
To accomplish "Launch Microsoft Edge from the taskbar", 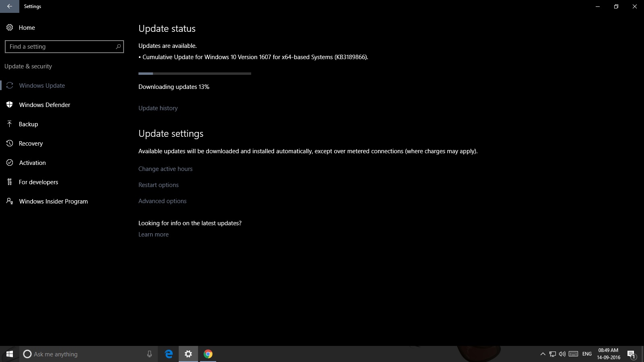I will pyautogui.click(x=169, y=354).
